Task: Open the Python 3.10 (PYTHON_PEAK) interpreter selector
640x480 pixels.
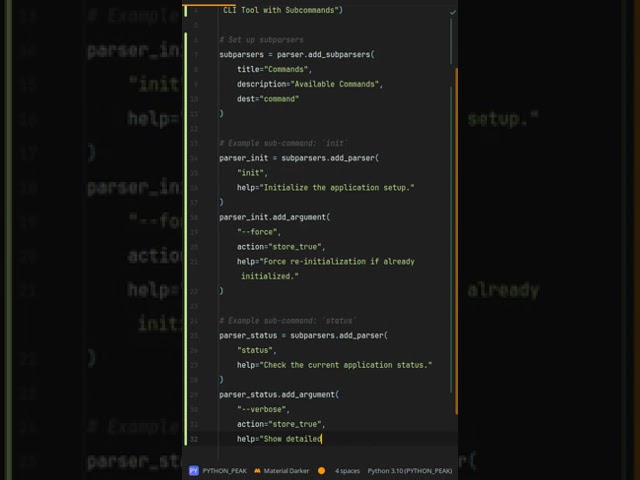Action: pyautogui.click(x=410, y=471)
